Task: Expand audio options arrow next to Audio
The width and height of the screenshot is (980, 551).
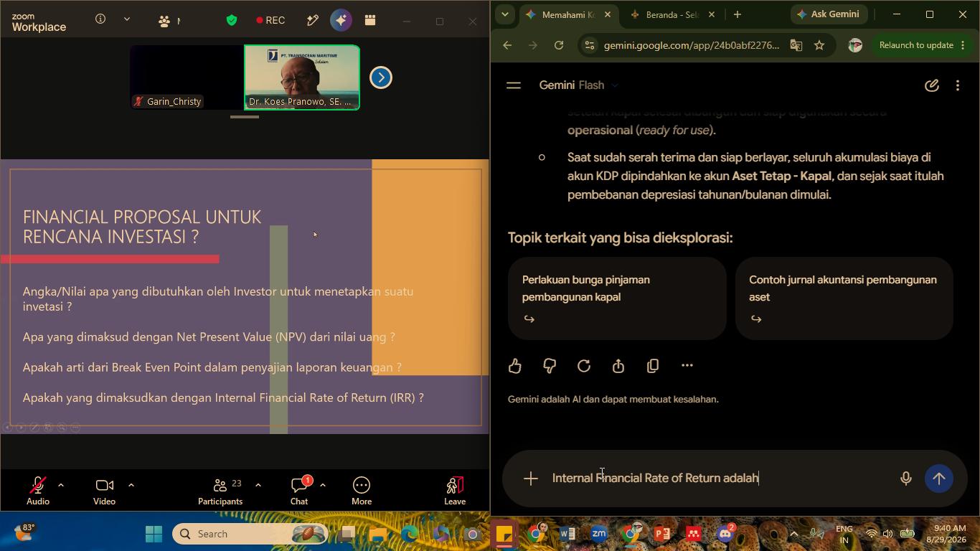Action: (61, 485)
